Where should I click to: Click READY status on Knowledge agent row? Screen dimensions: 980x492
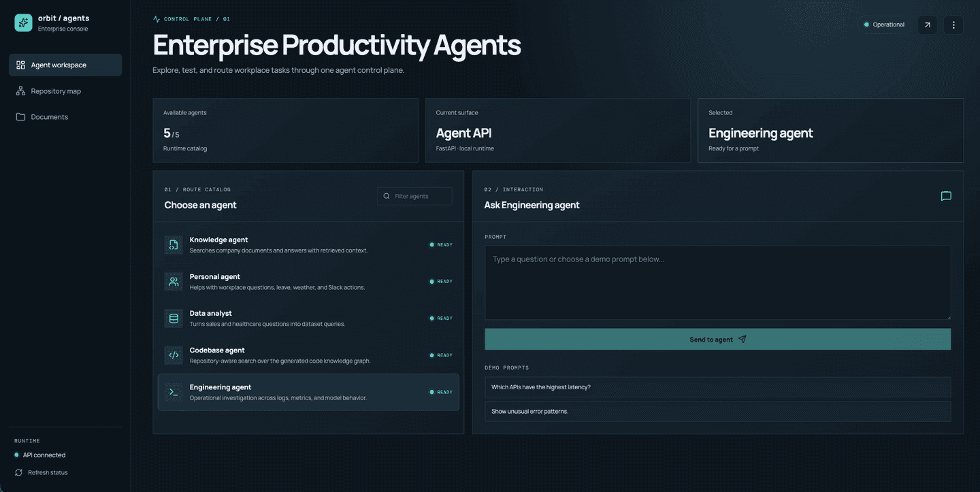pos(441,245)
